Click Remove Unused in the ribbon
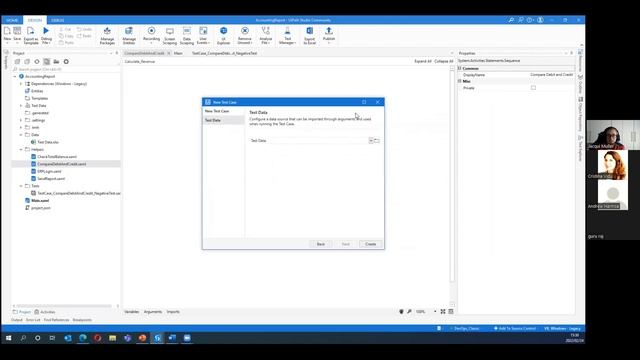The image size is (640, 360). point(244,36)
